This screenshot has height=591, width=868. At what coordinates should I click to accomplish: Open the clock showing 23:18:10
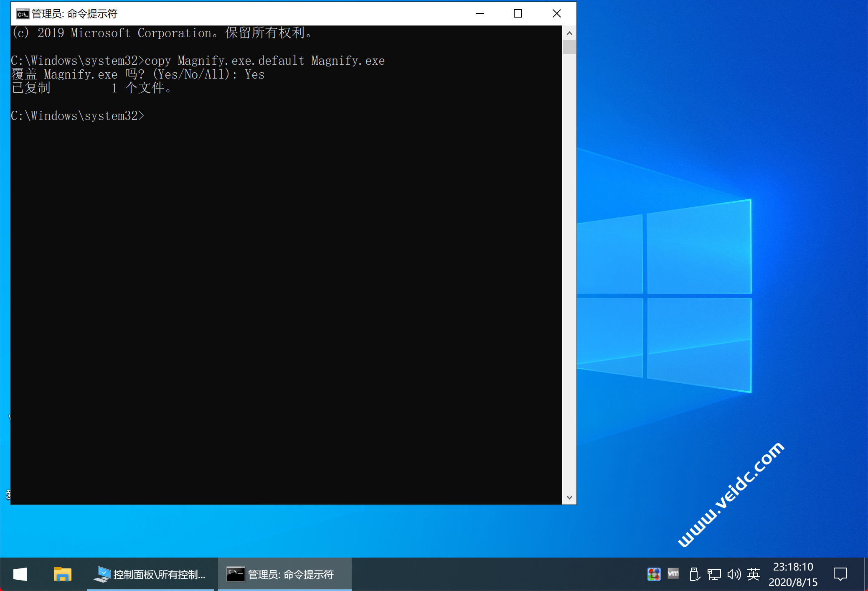[x=793, y=574]
